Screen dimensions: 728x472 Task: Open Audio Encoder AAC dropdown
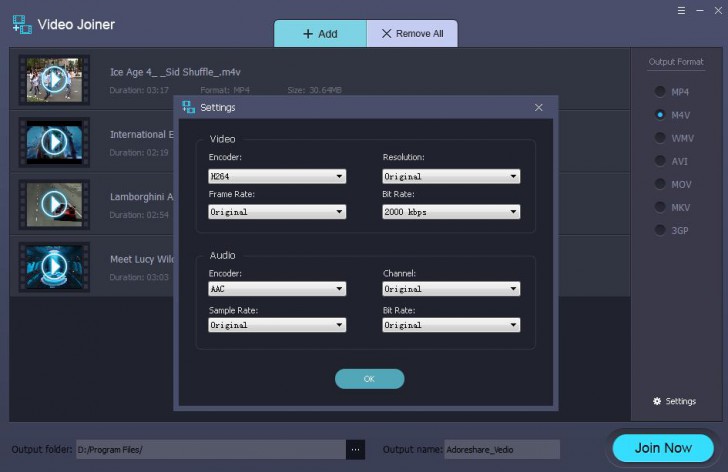pyautogui.click(x=277, y=289)
